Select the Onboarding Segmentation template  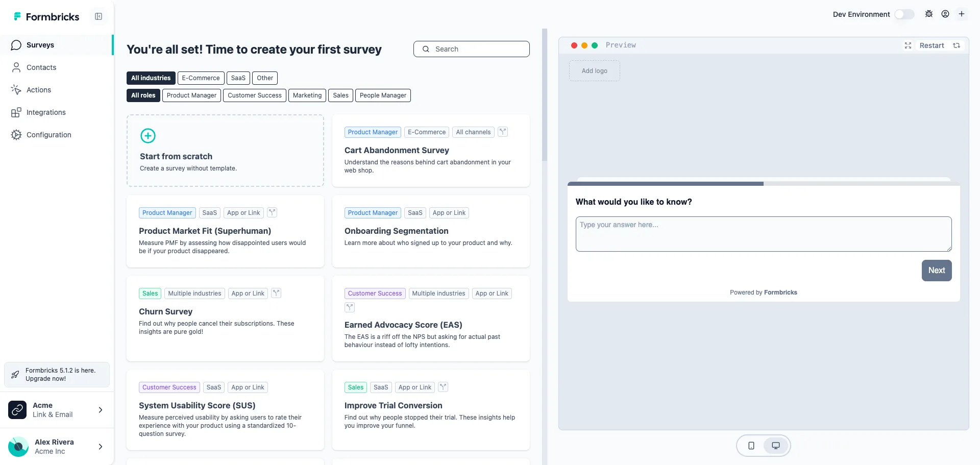tap(431, 231)
